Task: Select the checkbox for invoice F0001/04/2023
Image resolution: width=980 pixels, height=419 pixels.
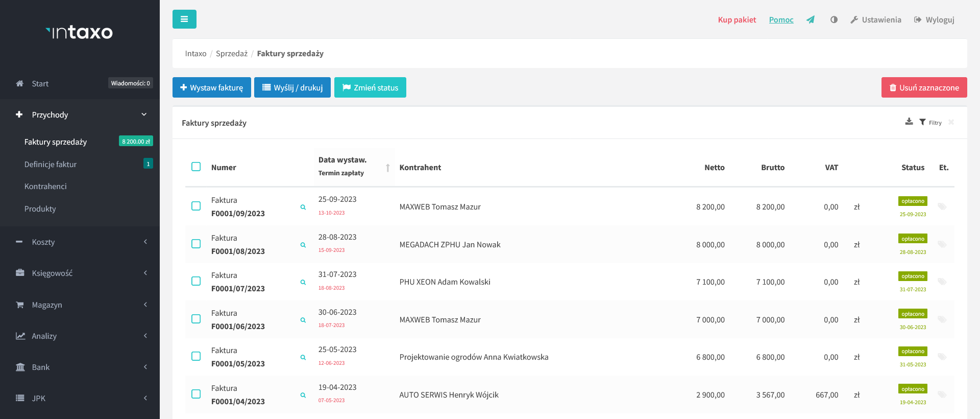Action: point(196,394)
